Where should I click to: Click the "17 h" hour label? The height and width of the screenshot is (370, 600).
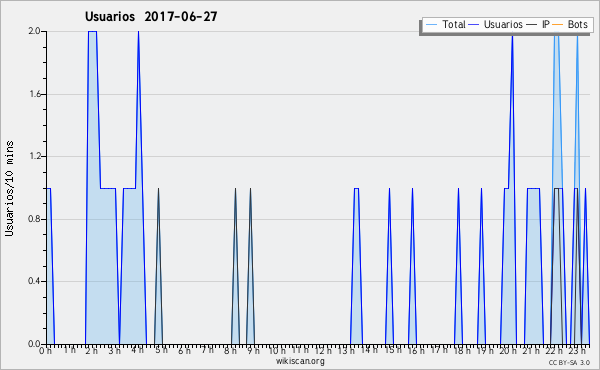click(x=439, y=350)
